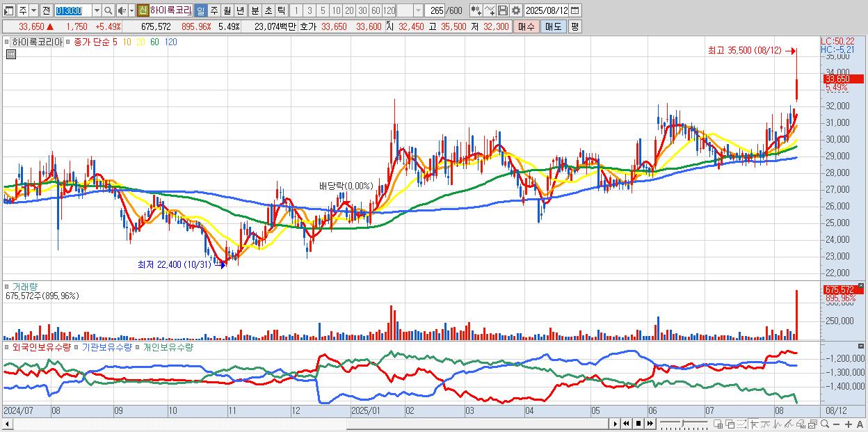The image size is (868, 432).
Task: Choose interval 3 button
Action: click(x=310, y=10)
